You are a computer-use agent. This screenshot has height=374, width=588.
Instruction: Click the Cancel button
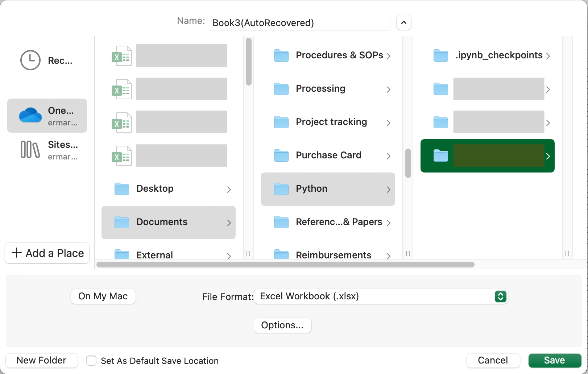(493, 360)
